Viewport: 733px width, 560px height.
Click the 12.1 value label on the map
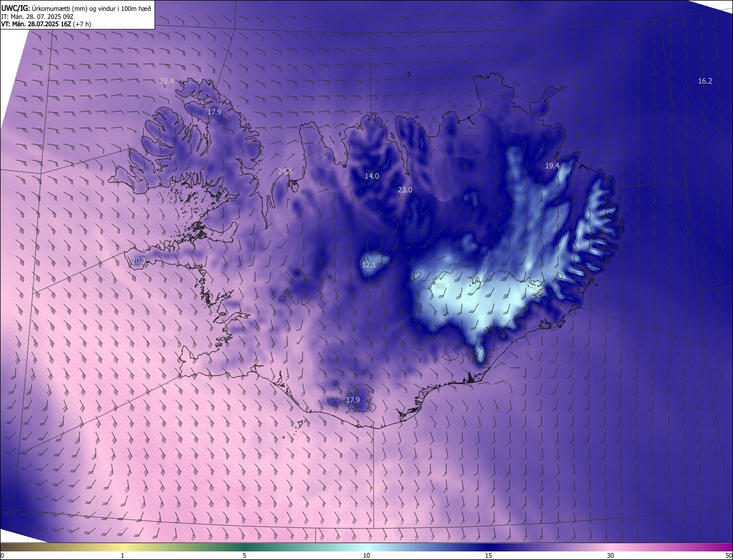click(x=369, y=265)
